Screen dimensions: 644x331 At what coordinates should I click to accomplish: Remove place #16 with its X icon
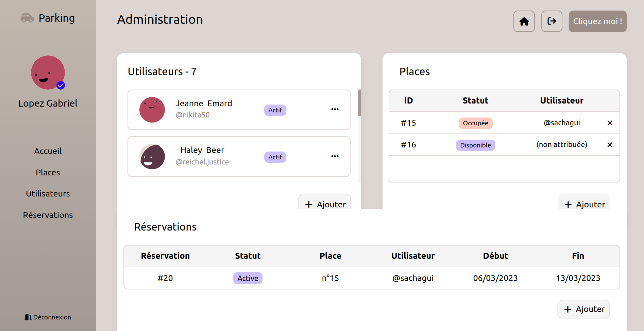(610, 145)
